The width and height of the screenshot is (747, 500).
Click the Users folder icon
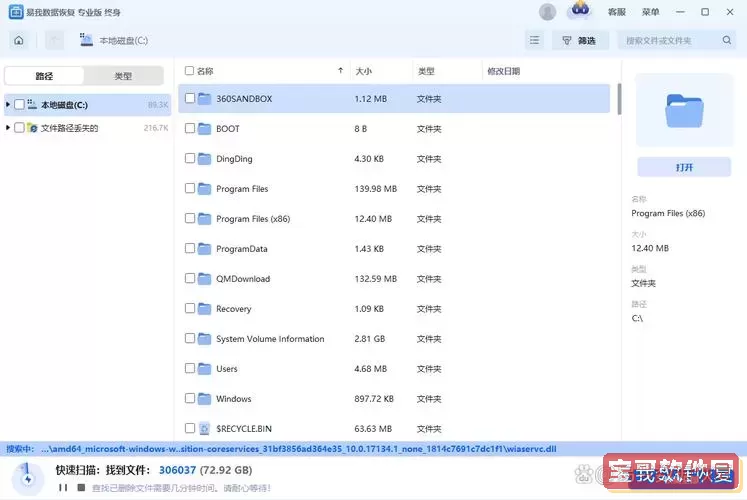(204, 369)
